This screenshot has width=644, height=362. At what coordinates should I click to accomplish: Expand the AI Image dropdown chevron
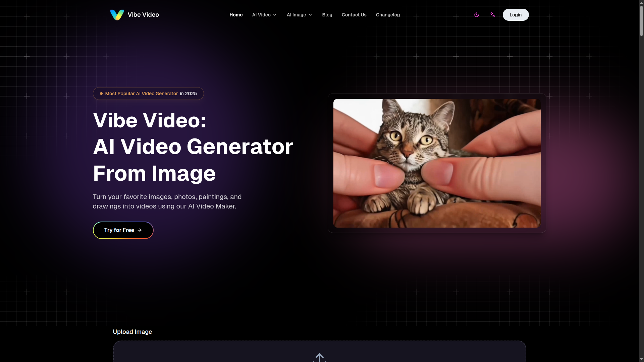click(x=310, y=15)
